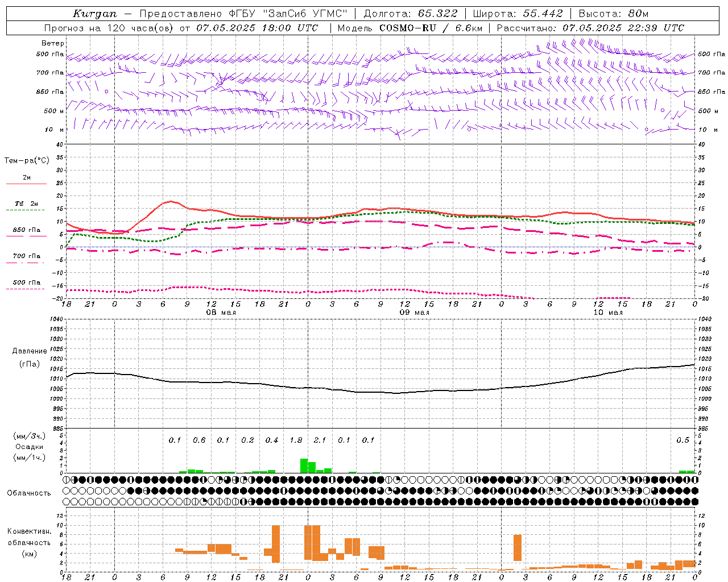Click the station name "Kurgan" in header
Image resolution: width=728 pixels, height=582 pixels.
click(95, 14)
